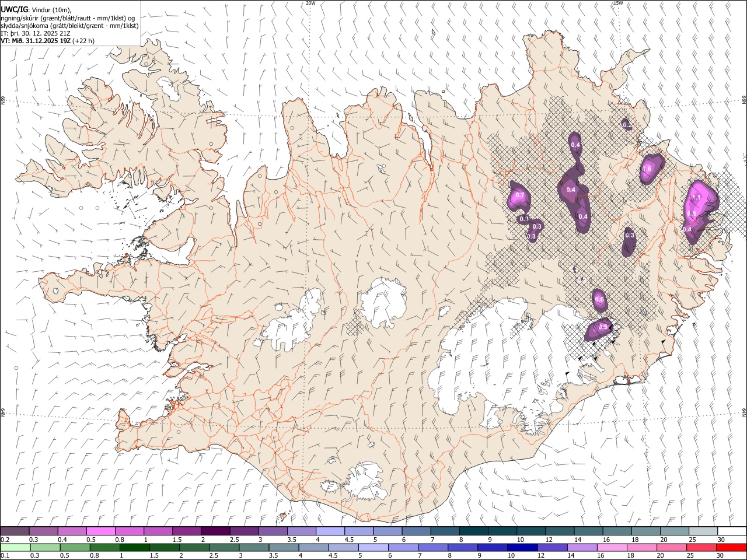The width and height of the screenshot is (747, 560).
Task: Pick the light grey snow swatch labeled 25
Action: point(704,531)
